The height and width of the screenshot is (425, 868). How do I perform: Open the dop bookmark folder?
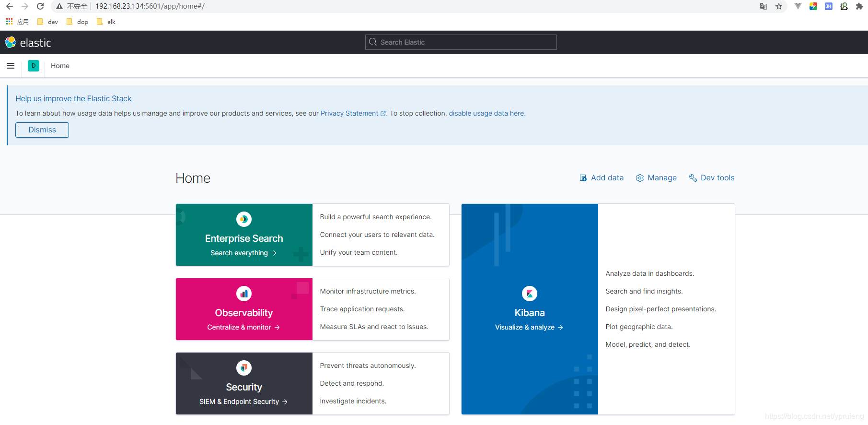(77, 22)
